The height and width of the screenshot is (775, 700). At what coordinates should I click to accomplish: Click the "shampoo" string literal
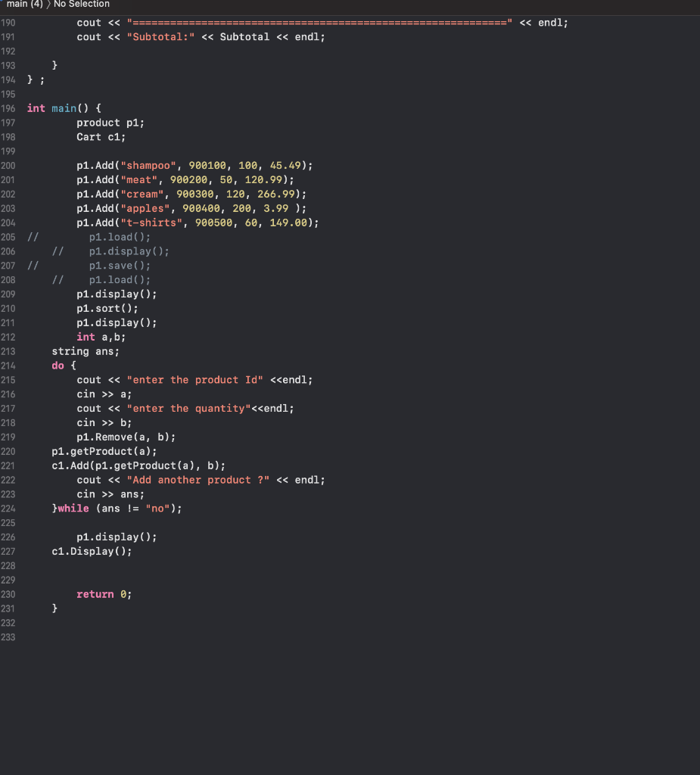pyautogui.click(x=148, y=166)
